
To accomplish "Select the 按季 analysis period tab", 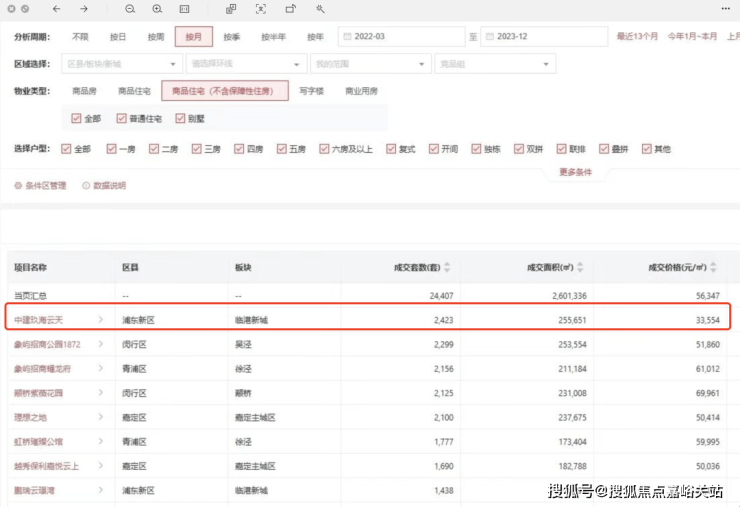I will pos(232,37).
